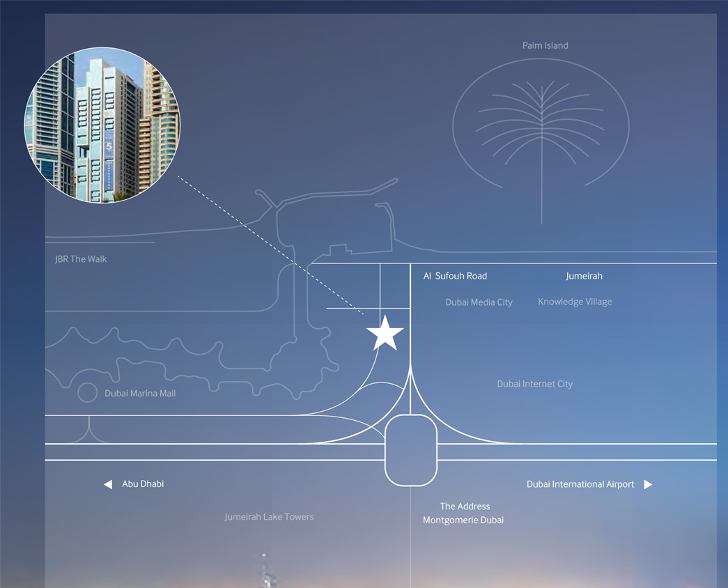Click the Palm Island tree illustration
The width and height of the screenshot is (728, 588).
(541, 132)
